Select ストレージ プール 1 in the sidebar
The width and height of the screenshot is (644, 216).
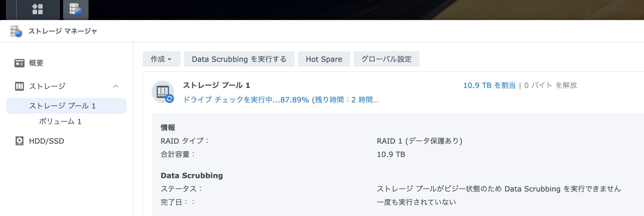pyautogui.click(x=62, y=106)
